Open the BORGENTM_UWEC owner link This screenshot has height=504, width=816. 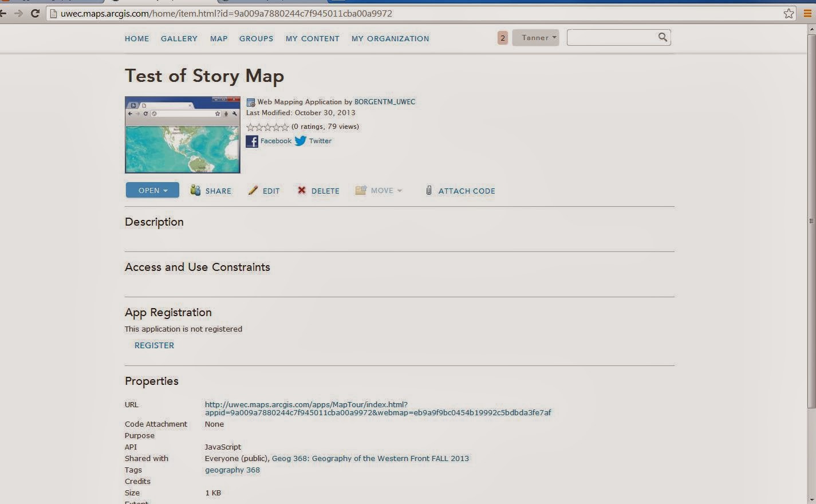tap(385, 102)
